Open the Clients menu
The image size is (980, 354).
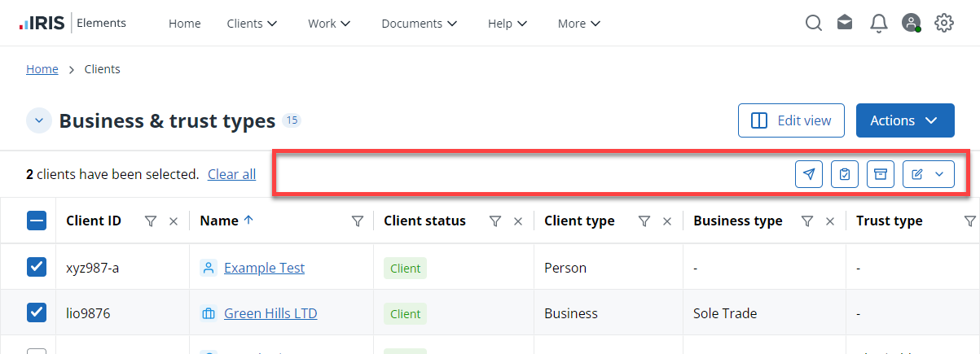click(252, 24)
